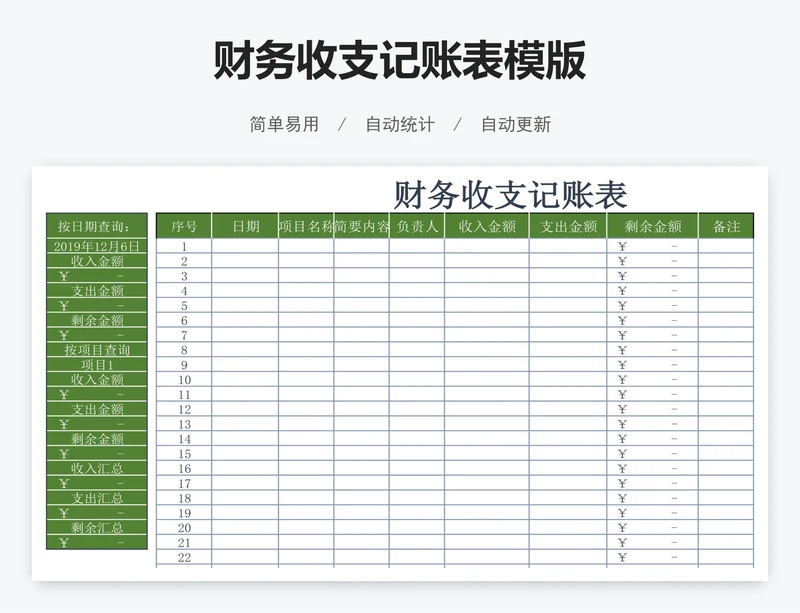Click the 自动统计 subtitle text
The image size is (800, 613).
(400, 124)
